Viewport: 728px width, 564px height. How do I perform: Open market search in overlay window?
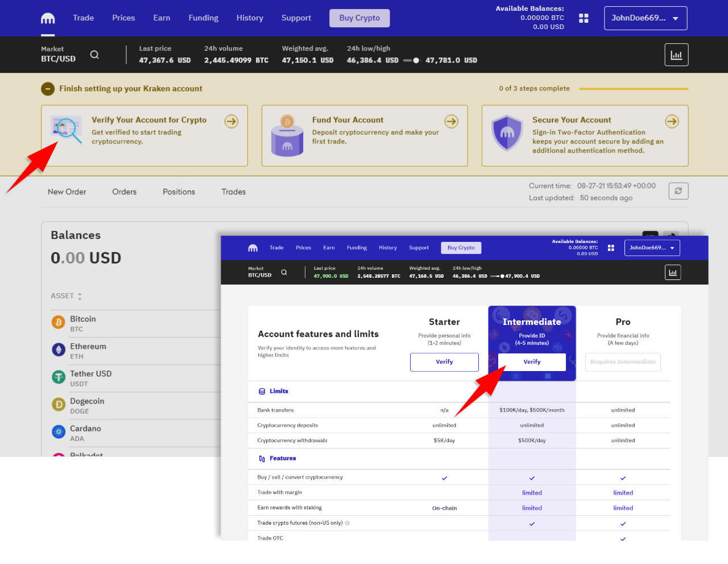[284, 272]
